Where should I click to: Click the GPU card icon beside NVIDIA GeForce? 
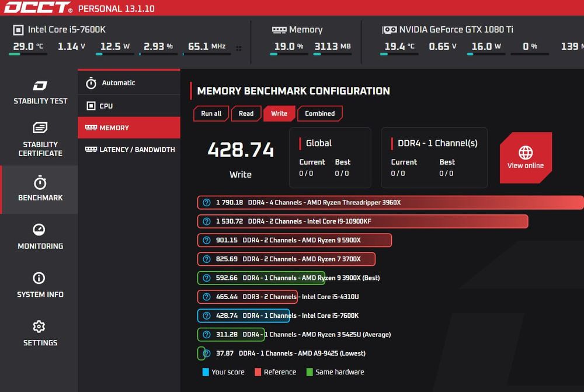(x=390, y=30)
